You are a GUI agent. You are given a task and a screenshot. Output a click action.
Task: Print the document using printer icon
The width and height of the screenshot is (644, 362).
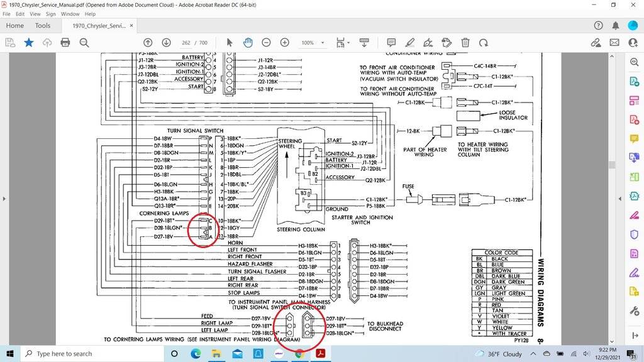pos(65,43)
